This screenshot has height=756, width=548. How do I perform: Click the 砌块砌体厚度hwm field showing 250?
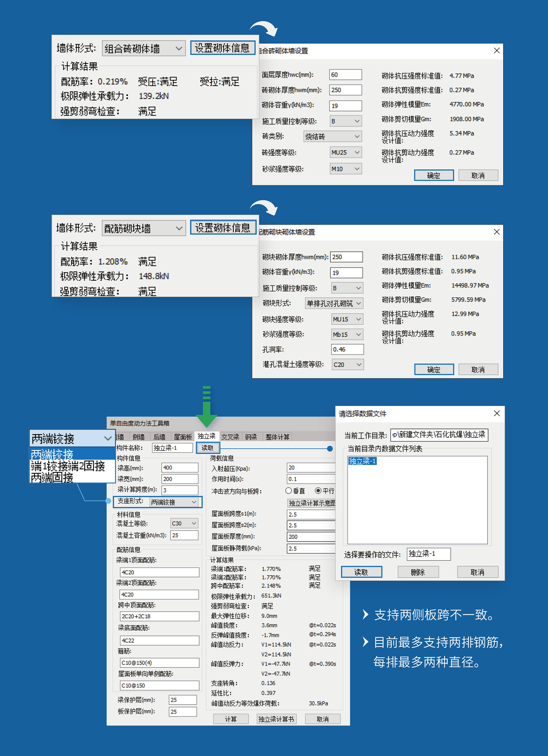coord(346,257)
